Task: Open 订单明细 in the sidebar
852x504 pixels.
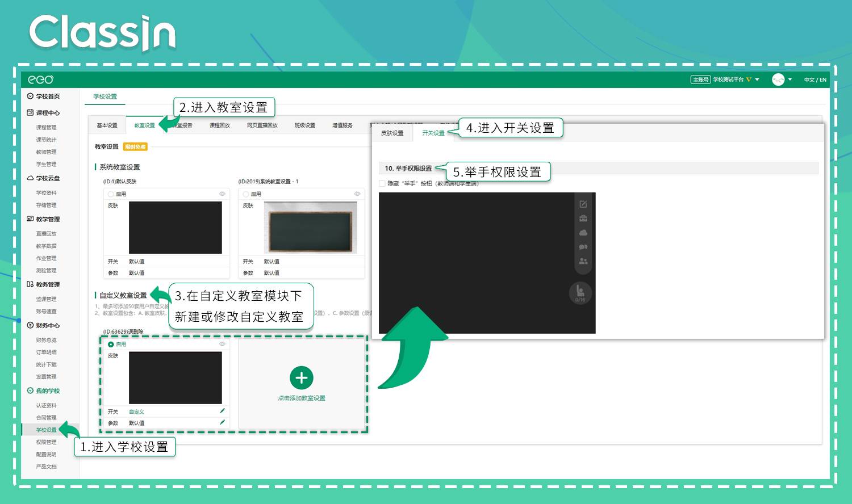Action: pyautogui.click(x=46, y=352)
